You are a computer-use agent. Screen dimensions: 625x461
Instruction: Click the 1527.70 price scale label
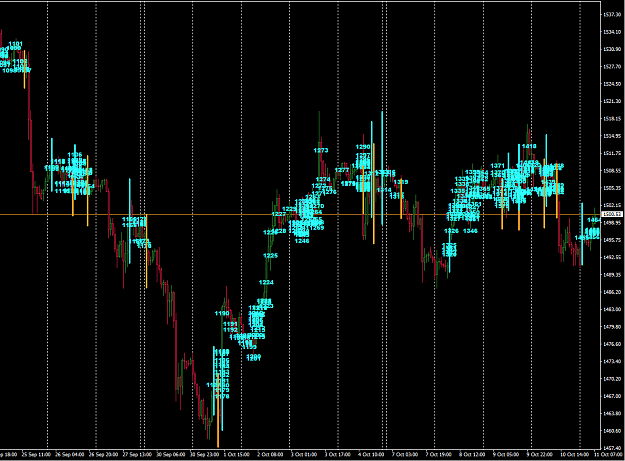click(x=613, y=67)
